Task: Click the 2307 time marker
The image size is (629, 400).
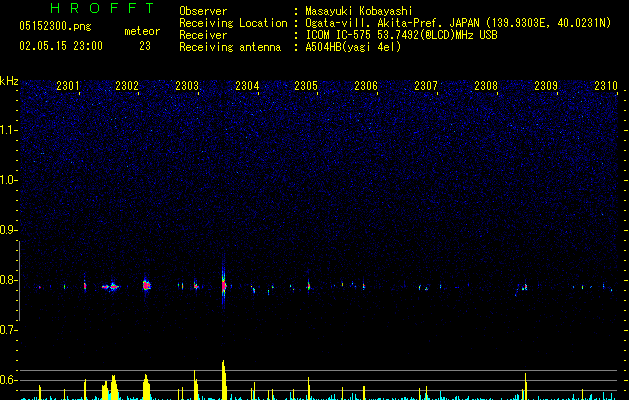Action: (426, 86)
